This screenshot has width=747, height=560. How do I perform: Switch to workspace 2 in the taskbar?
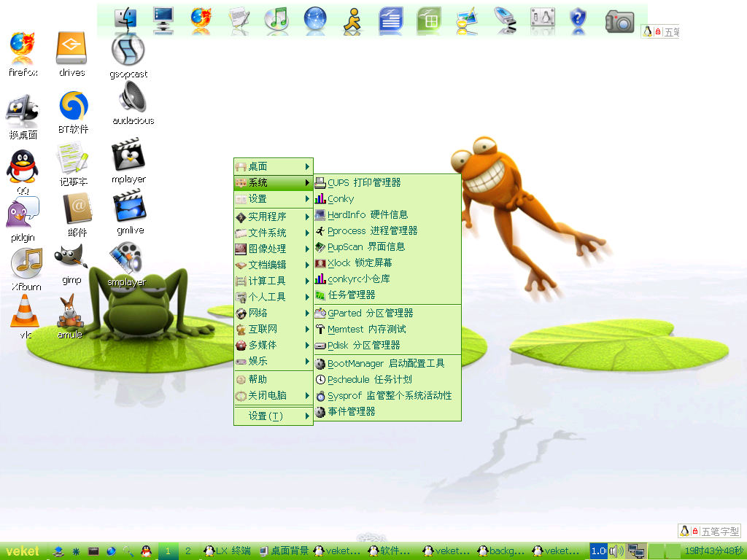(188, 551)
